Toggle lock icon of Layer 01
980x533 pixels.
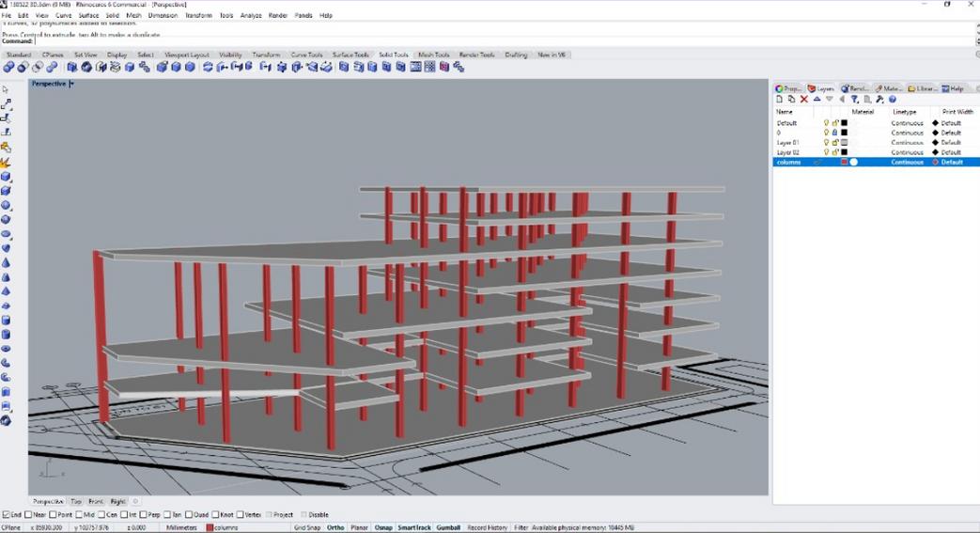(834, 143)
